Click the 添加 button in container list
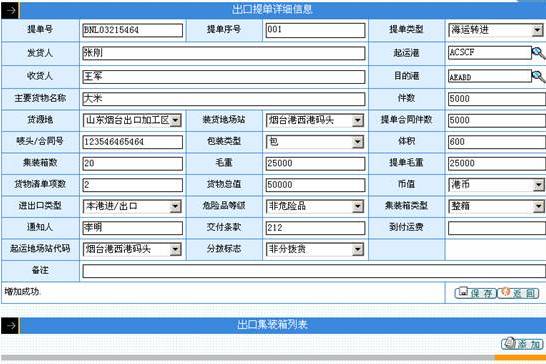546x364 pixels. click(522, 344)
